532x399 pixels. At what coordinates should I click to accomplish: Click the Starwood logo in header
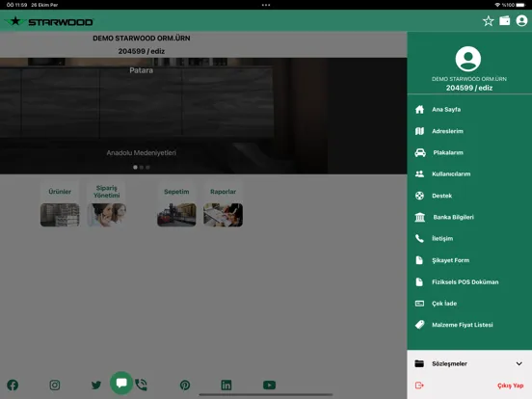pyautogui.click(x=49, y=21)
